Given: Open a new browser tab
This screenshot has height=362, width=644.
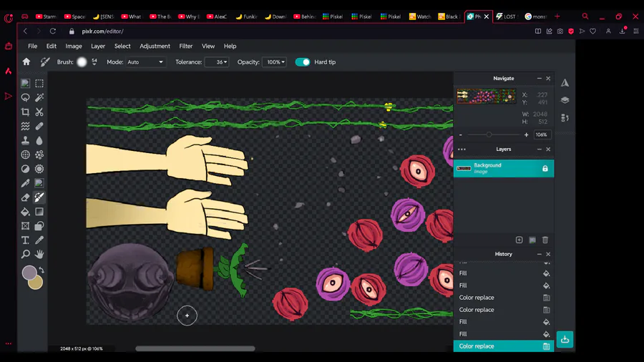Looking at the screenshot, I should click(557, 16).
